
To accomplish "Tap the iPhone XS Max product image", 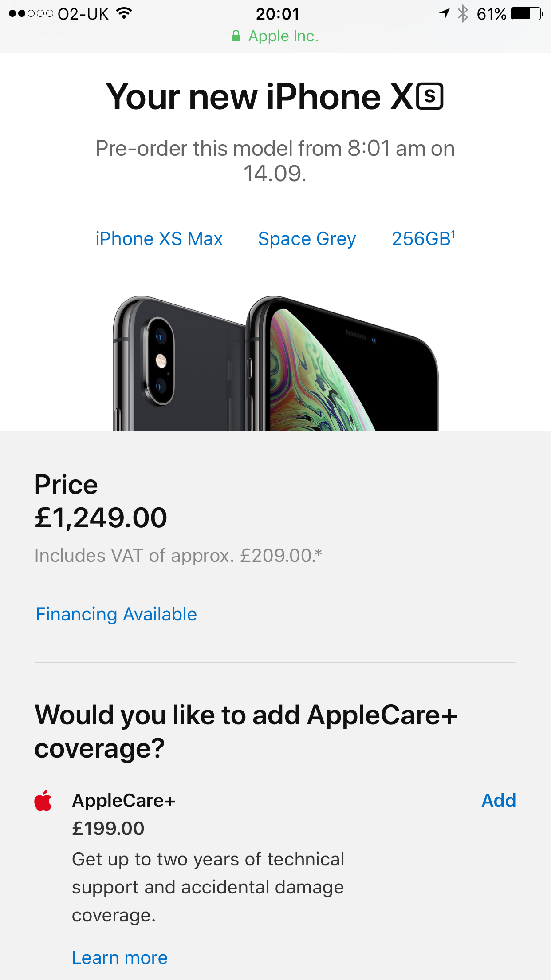I will pos(275,364).
